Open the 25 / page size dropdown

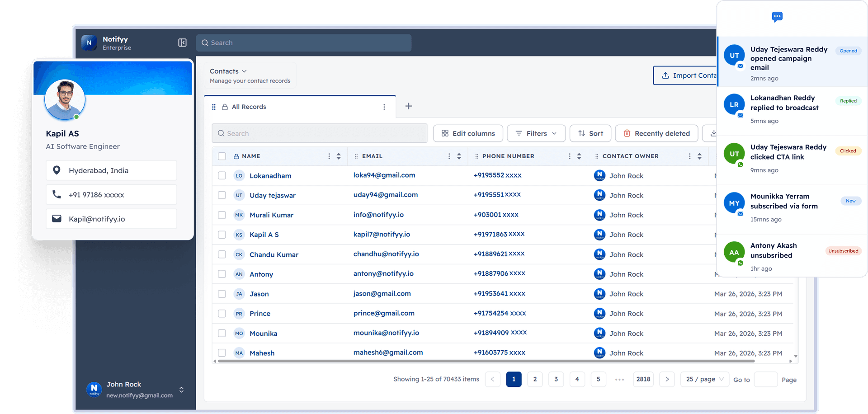704,379
